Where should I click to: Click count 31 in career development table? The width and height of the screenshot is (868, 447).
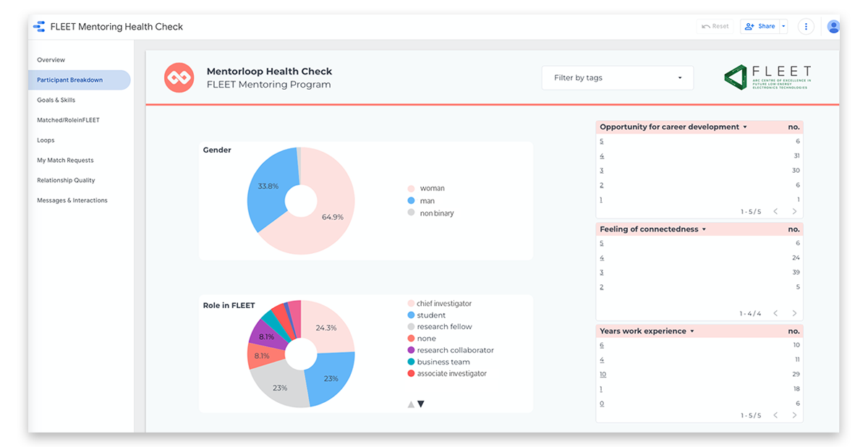coord(796,156)
